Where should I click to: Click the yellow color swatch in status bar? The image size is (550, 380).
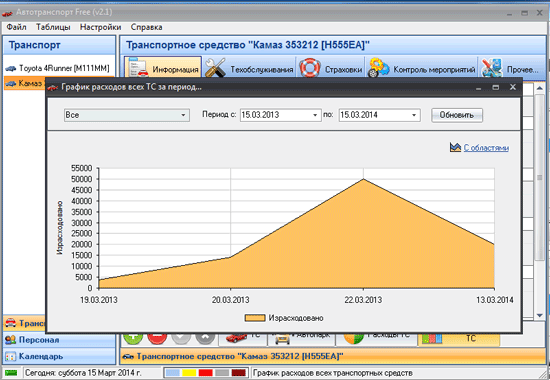tap(189, 373)
